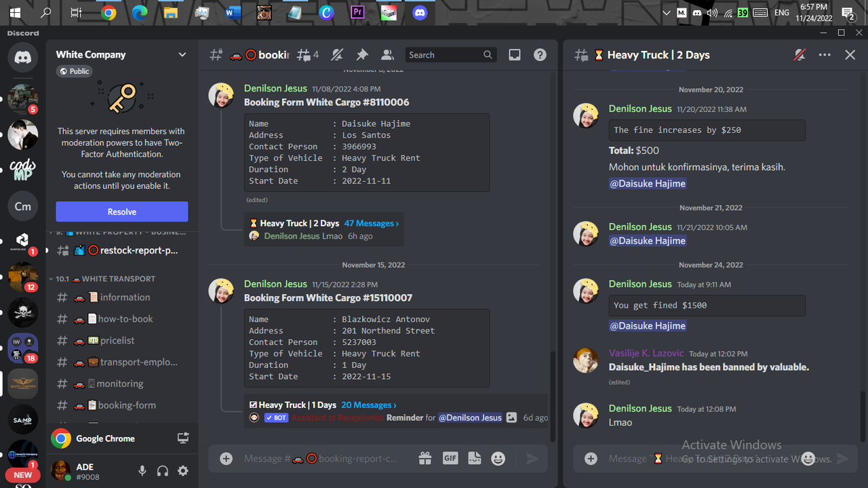
Task: Open sticker picker
Action: pyautogui.click(x=475, y=459)
